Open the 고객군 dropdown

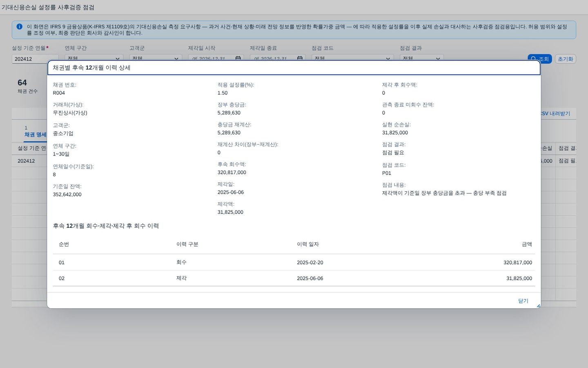click(x=156, y=58)
